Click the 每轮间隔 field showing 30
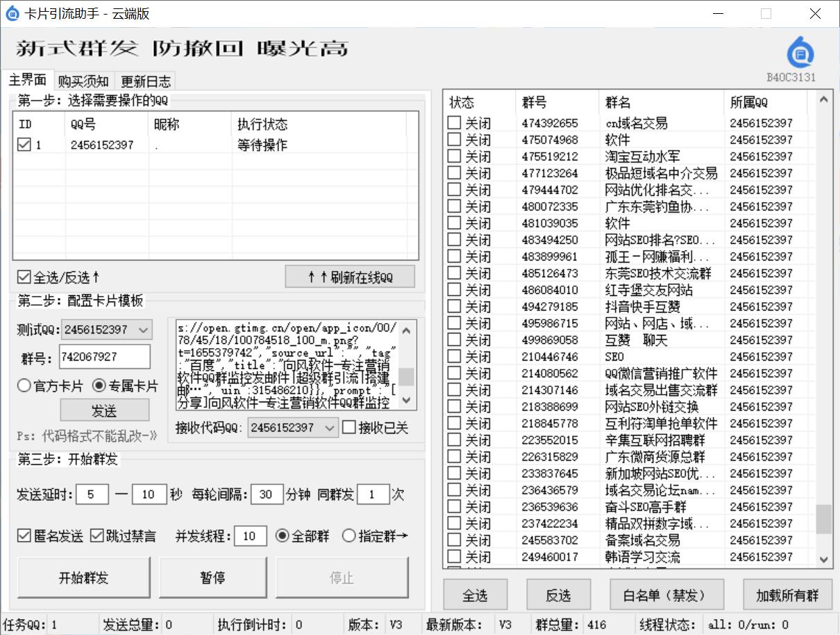Screen dimensions: 840x635 coord(267,495)
